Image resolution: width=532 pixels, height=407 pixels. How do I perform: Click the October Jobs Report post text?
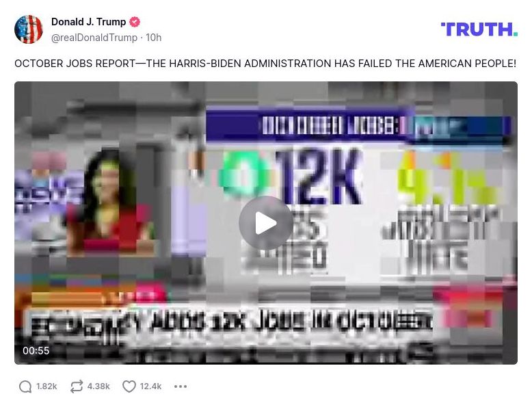[265, 64]
